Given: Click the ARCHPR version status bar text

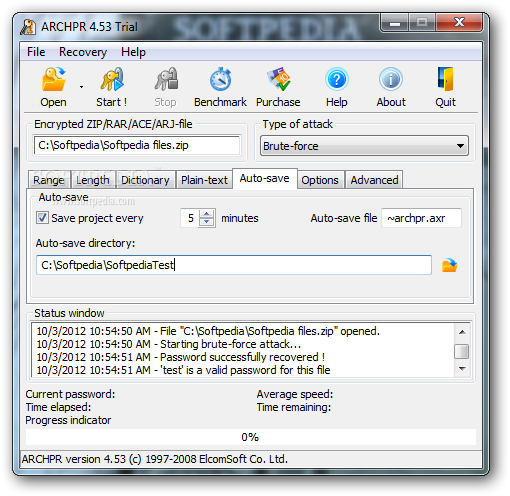Looking at the screenshot, I should point(155,459).
